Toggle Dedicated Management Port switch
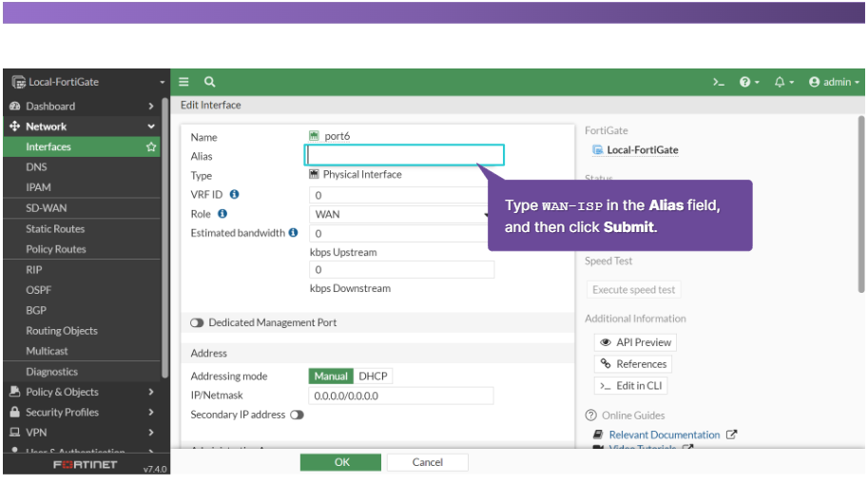The width and height of the screenshot is (868, 484). 197,323
